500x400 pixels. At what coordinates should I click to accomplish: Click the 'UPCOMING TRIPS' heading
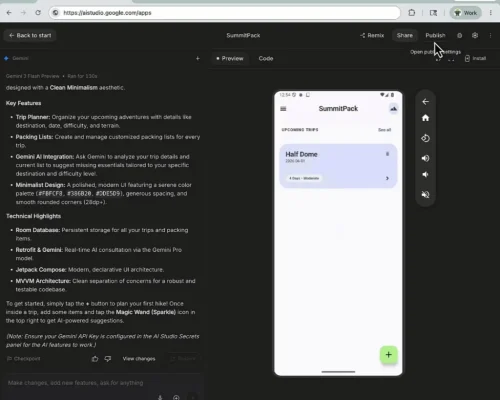[x=300, y=130]
